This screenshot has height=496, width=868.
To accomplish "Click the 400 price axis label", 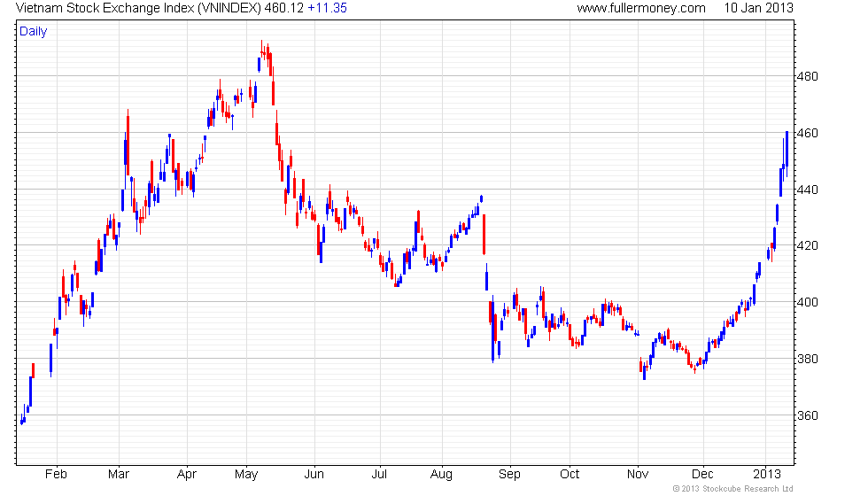I will coord(807,302).
